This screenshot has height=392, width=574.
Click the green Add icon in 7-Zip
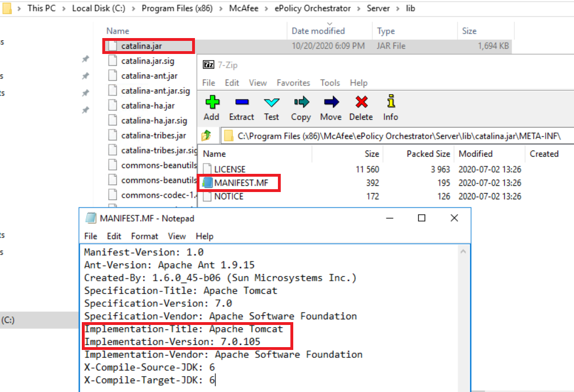[x=211, y=103]
